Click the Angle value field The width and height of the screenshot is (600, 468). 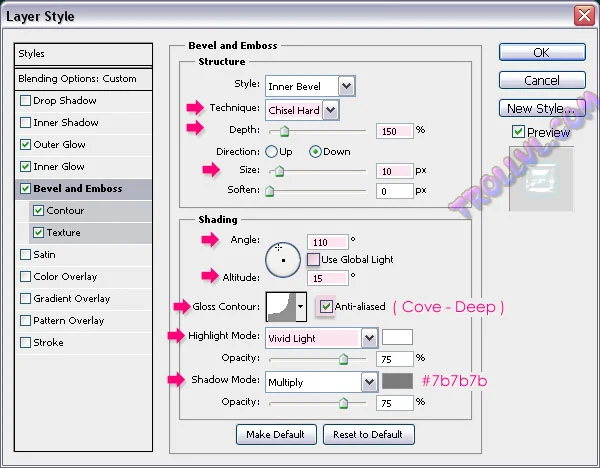click(328, 242)
